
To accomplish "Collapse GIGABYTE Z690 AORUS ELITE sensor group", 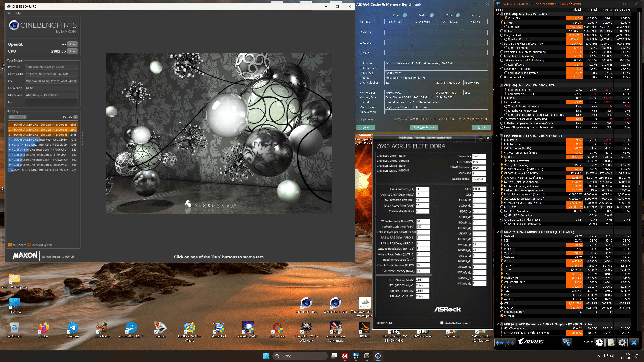I will (x=497, y=232).
